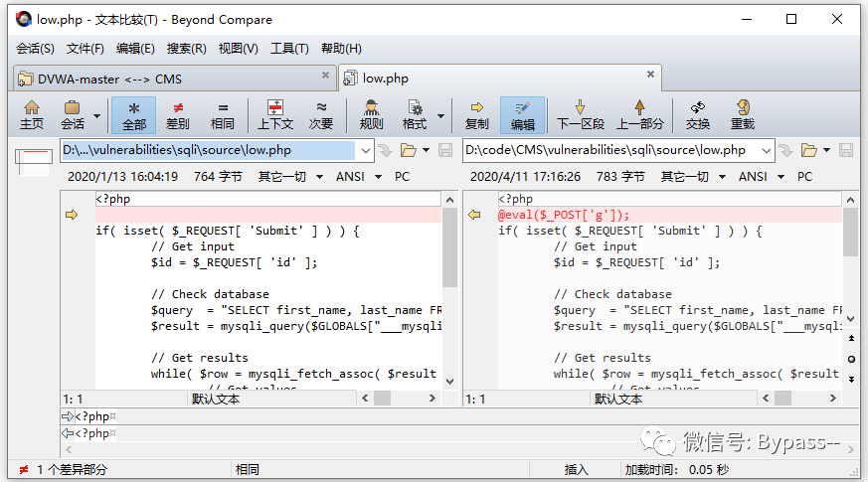Open the 会话 sessions toolbar icon
Image resolution: width=868 pixels, height=482 pixels.
click(x=73, y=115)
